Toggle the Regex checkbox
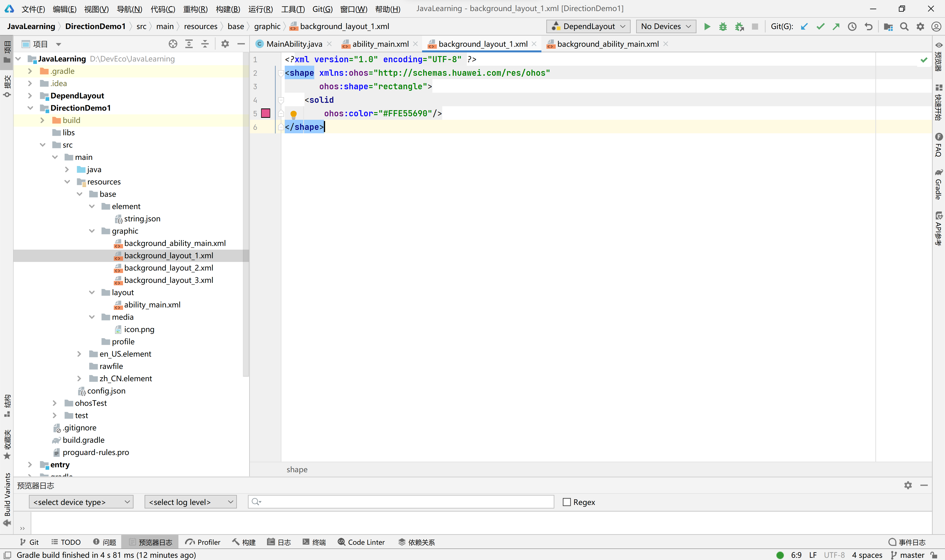Screen dimensions: 945x560 566,502
